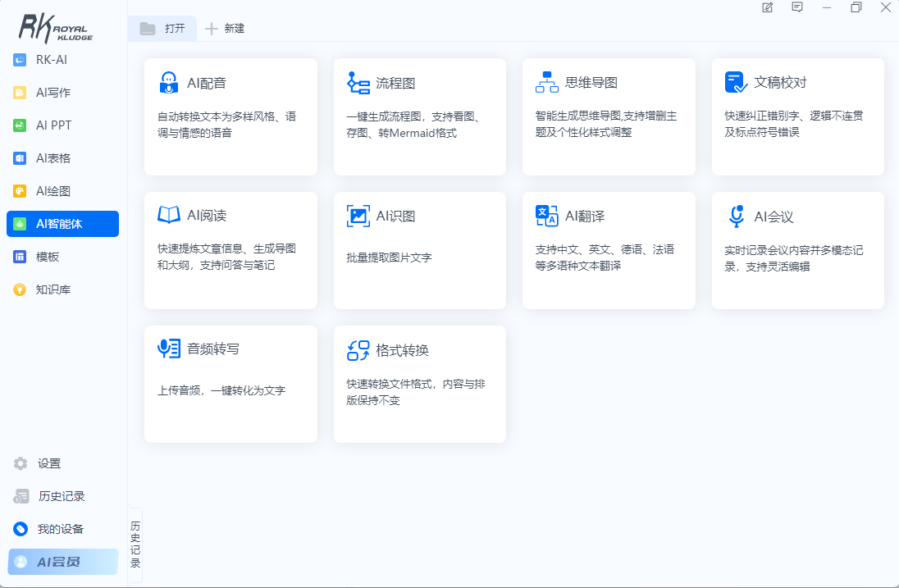Restore down the application window

[x=856, y=7]
